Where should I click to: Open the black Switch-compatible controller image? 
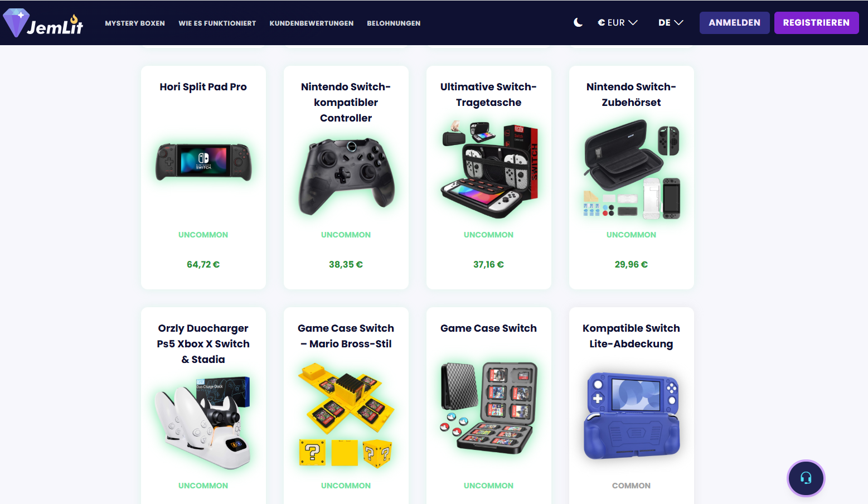[346, 177]
